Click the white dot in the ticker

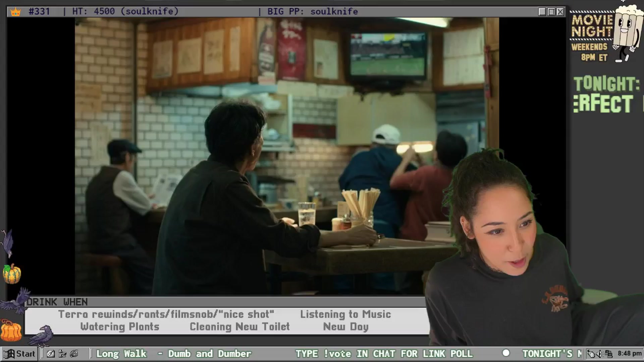pyautogui.click(x=506, y=353)
